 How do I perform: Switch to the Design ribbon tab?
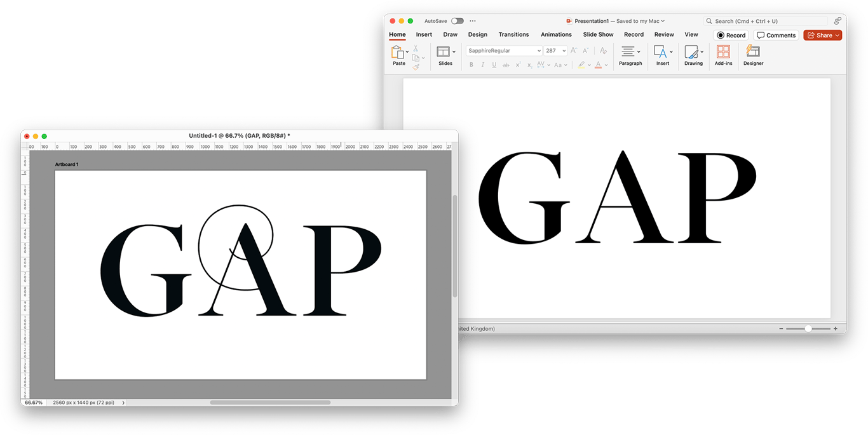[478, 35]
